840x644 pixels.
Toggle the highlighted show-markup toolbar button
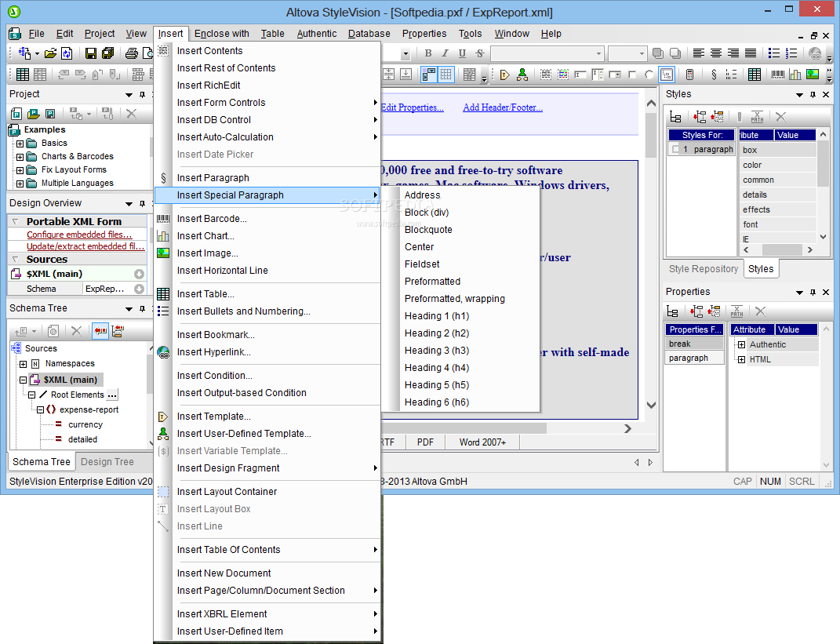click(428, 75)
